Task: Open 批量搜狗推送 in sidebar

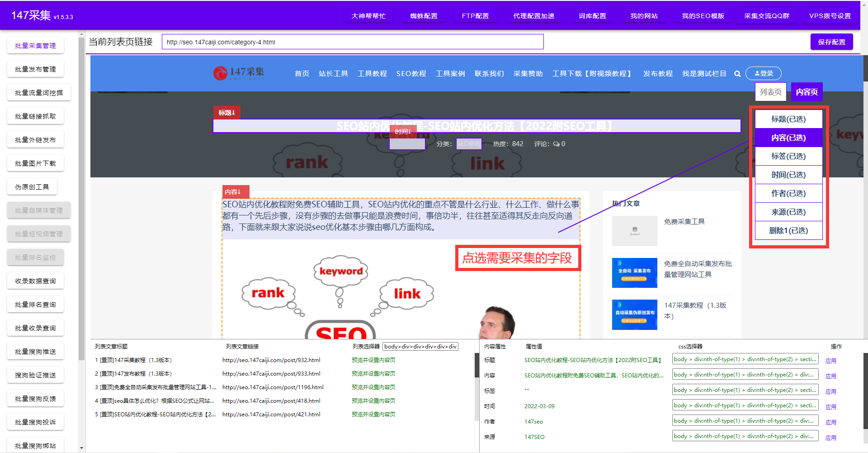Action: [x=35, y=352]
